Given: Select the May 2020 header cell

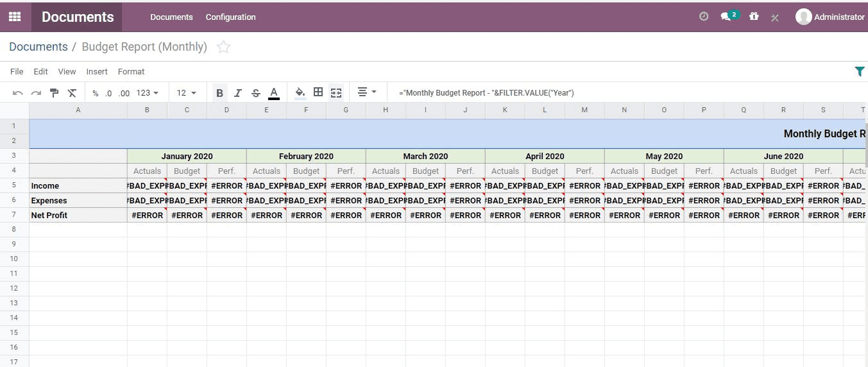Looking at the screenshot, I should pos(664,156).
